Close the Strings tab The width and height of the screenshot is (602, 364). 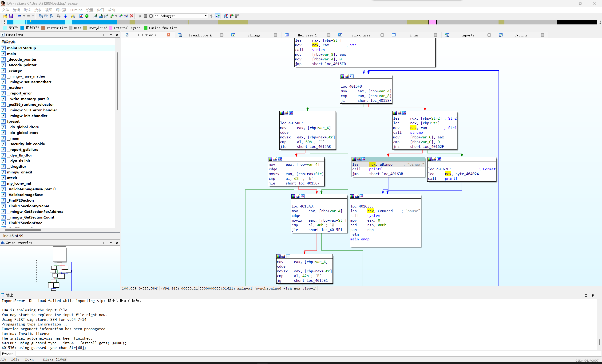point(275,35)
